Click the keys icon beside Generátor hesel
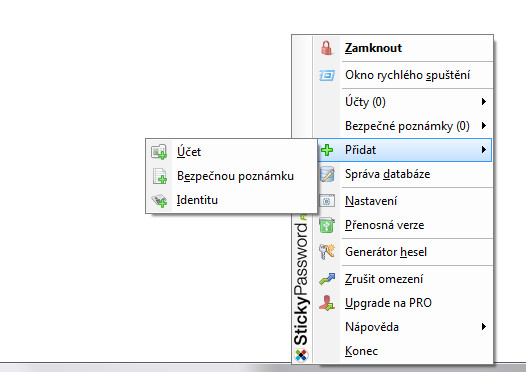The width and height of the screenshot is (526, 372). pos(327,252)
